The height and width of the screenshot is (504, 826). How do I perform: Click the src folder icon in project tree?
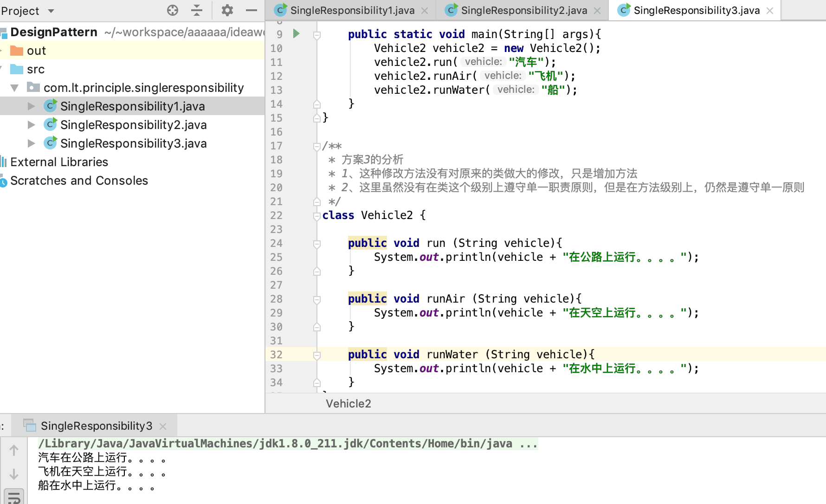click(x=17, y=69)
